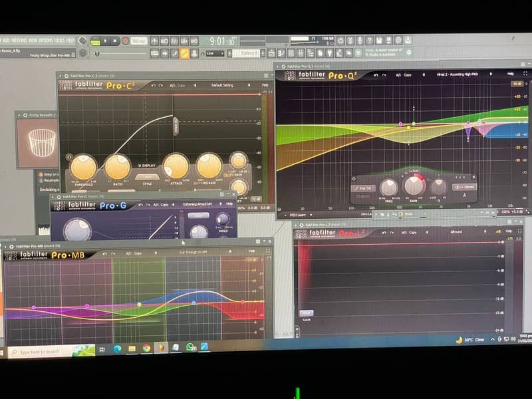Image resolution: width=532 pixels, height=399 pixels.
Task: Open Pro-MB preset menu
Action: [193, 252]
